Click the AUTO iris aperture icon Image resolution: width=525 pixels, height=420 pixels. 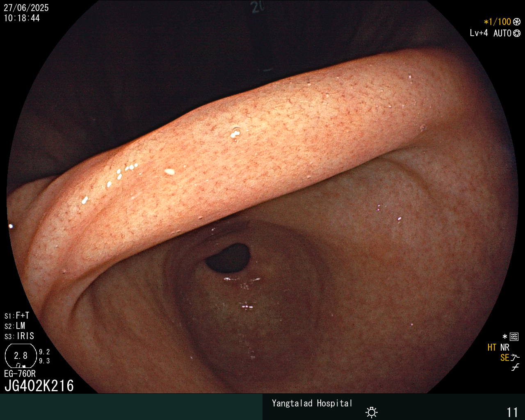(517, 33)
